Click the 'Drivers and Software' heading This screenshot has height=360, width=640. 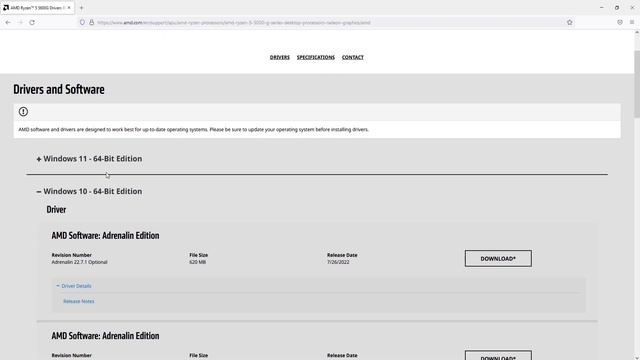point(59,89)
